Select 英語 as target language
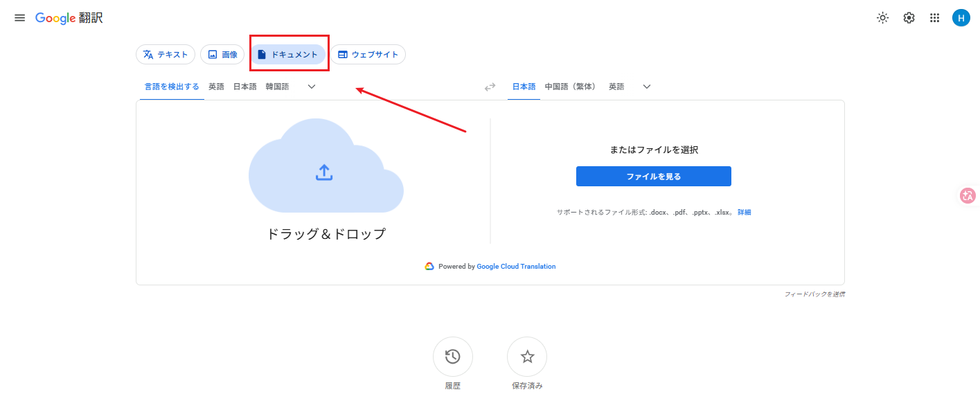Viewport: 980px width, 419px height. point(616,87)
